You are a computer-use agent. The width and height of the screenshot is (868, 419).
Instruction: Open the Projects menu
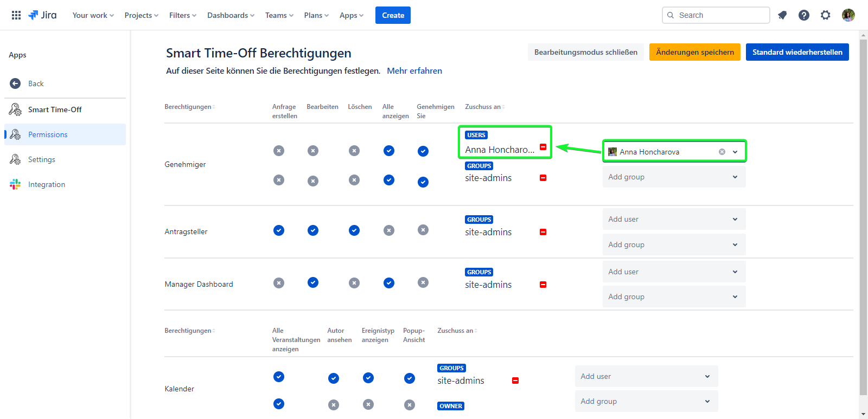coord(141,15)
